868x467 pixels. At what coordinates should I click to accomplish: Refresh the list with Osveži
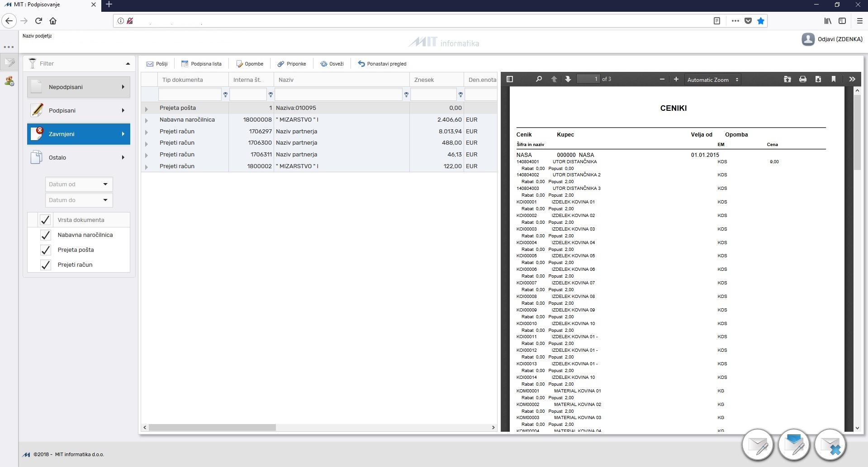coord(332,64)
